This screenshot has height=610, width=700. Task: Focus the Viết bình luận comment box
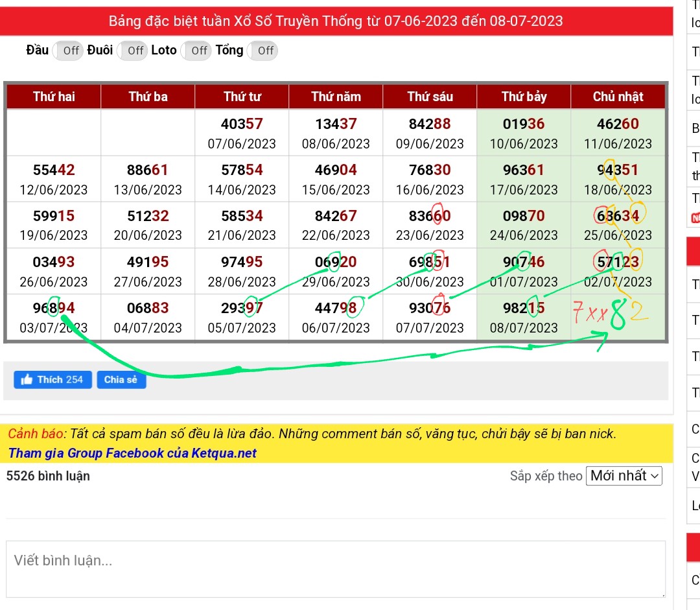tap(335, 569)
